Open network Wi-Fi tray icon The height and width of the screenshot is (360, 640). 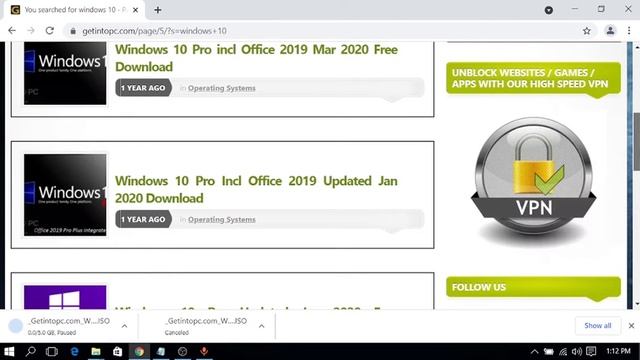563,351
